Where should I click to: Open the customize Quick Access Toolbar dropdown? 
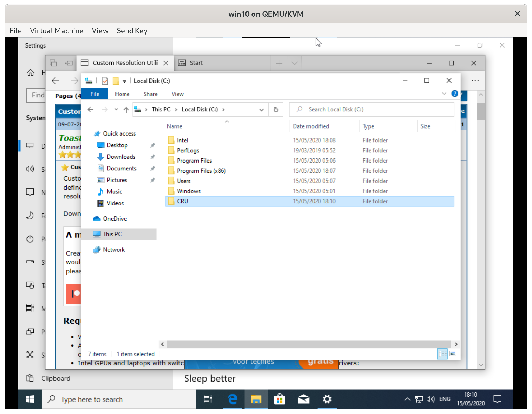[125, 81]
